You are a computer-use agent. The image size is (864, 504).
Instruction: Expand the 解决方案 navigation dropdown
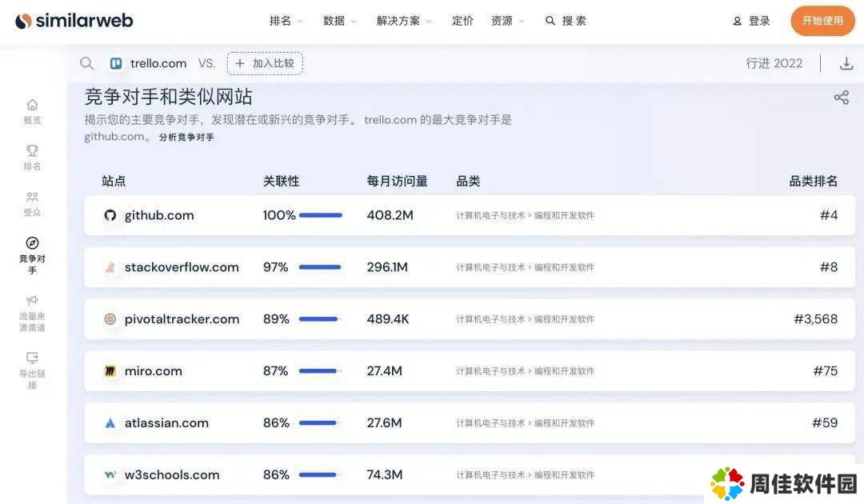(x=404, y=21)
